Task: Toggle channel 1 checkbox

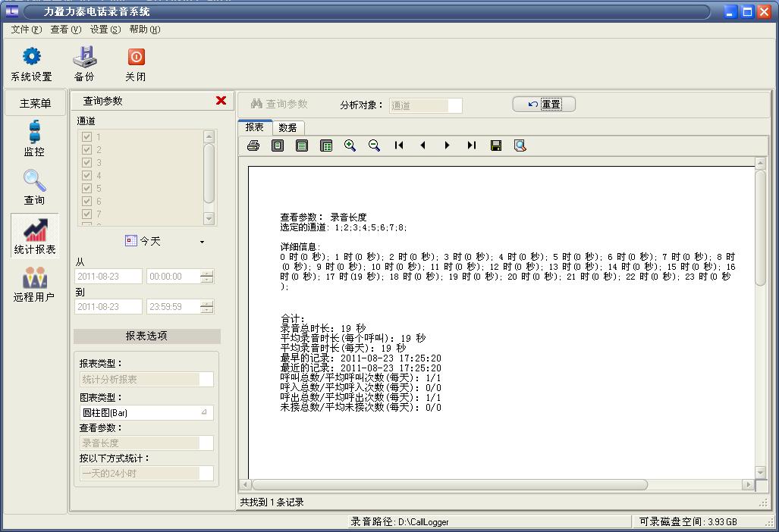Action: tap(86, 137)
